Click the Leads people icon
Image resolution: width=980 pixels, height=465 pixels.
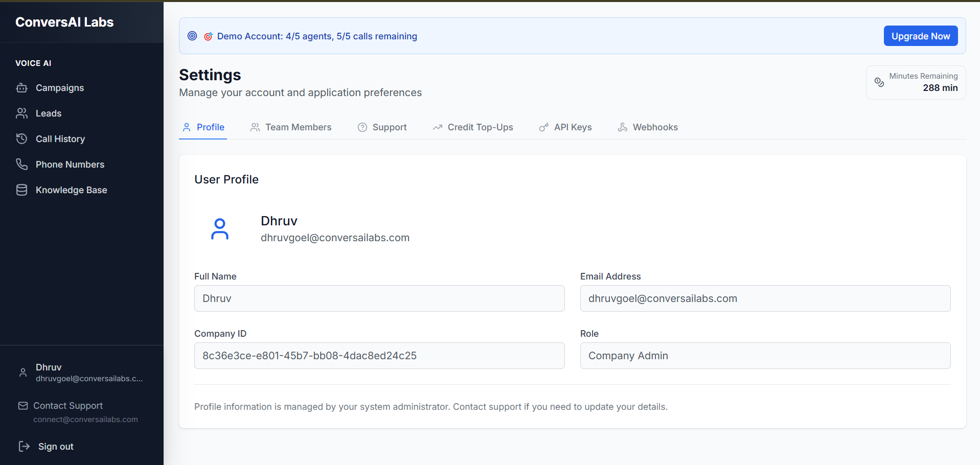[21, 113]
